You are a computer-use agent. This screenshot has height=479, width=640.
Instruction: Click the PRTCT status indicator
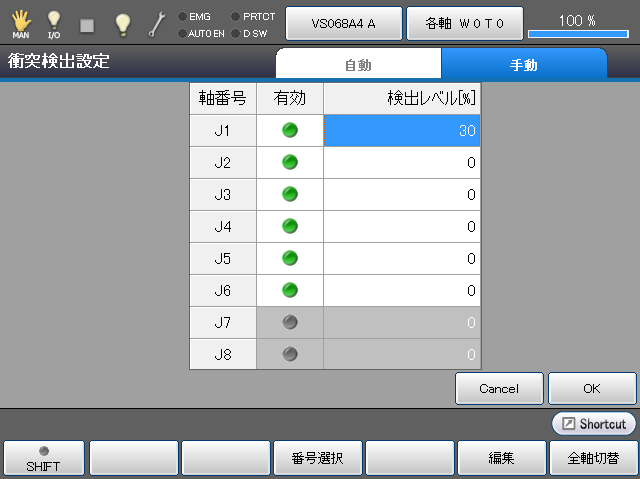(253, 16)
